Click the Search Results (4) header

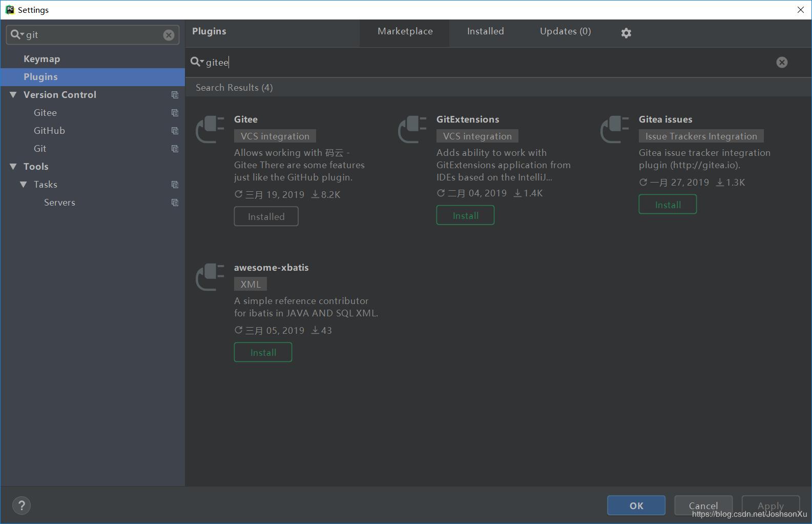pos(234,88)
